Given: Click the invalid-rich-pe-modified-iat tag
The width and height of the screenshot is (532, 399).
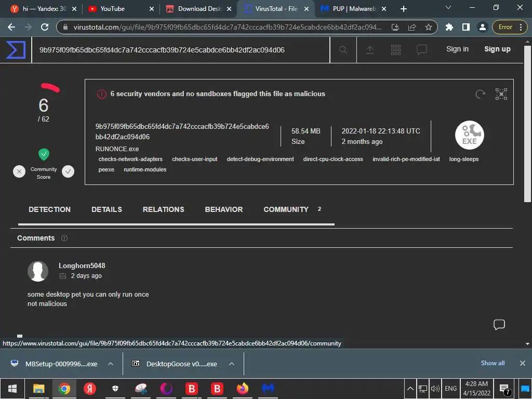Looking at the screenshot, I should point(406,159).
